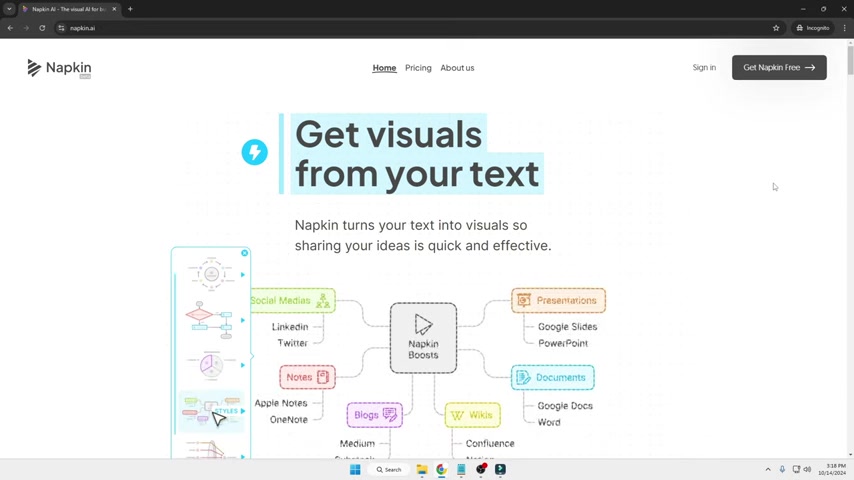Screen dimensions: 854x480
Task: Select the pie chart diagram thumbnail
Action: click(x=211, y=364)
